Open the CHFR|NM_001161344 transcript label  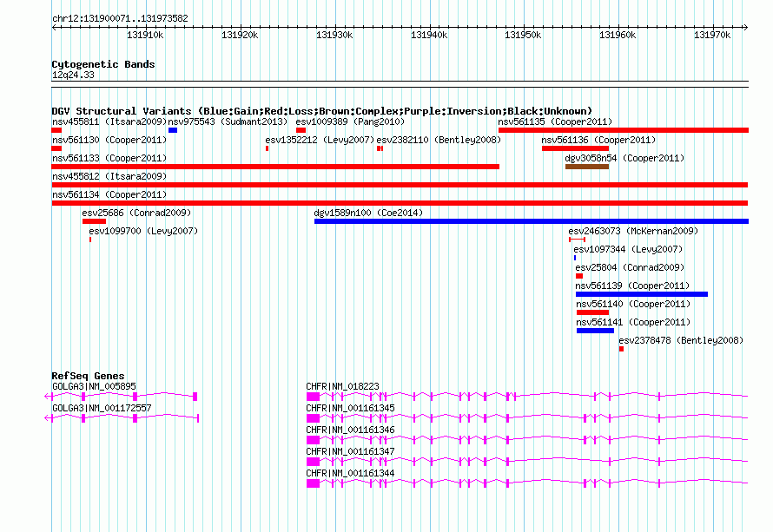[351, 473]
